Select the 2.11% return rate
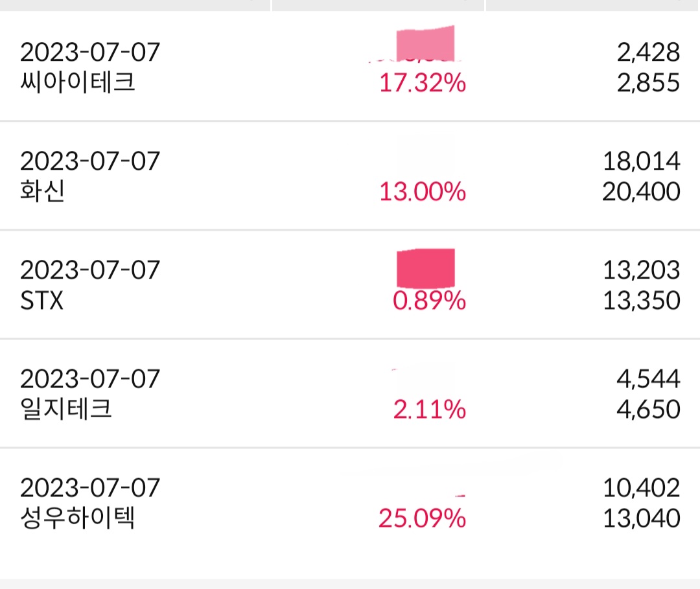This screenshot has width=700, height=589. (x=429, y=410)
